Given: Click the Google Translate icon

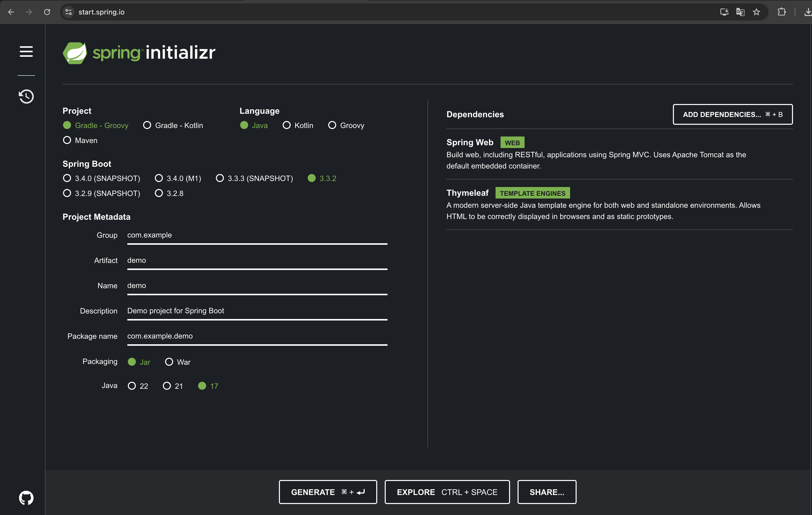Looking at the screenshot, I should coord(740,12).
